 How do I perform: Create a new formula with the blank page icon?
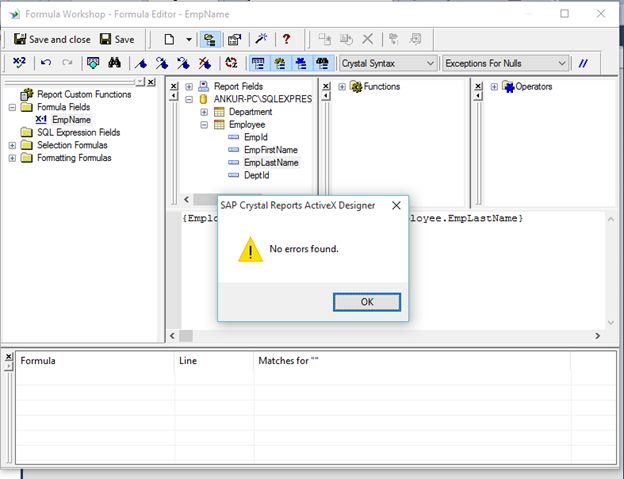coord(169,39)
